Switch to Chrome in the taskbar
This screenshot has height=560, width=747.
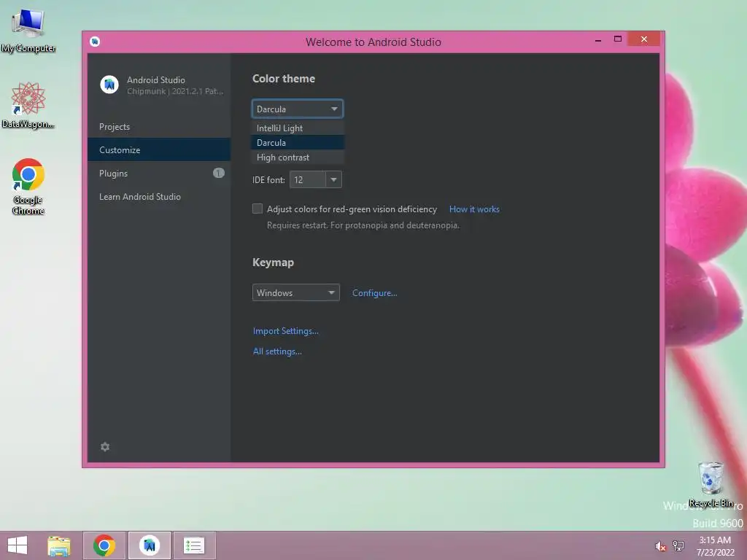coord(104,545)
